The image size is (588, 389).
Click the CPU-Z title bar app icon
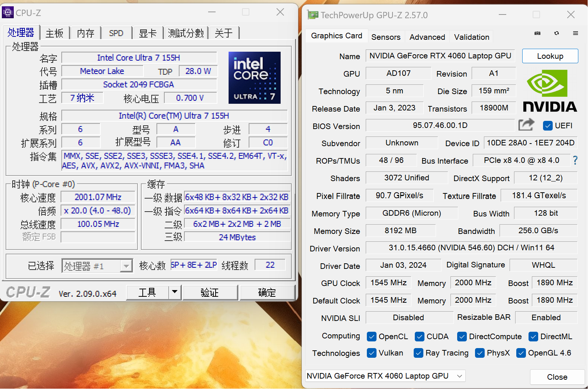pos(8,12)
